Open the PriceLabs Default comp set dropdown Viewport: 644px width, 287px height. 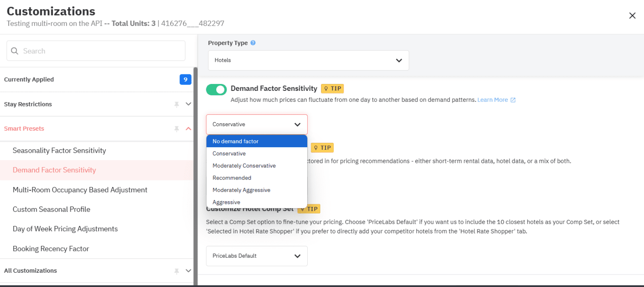(257, 256)
